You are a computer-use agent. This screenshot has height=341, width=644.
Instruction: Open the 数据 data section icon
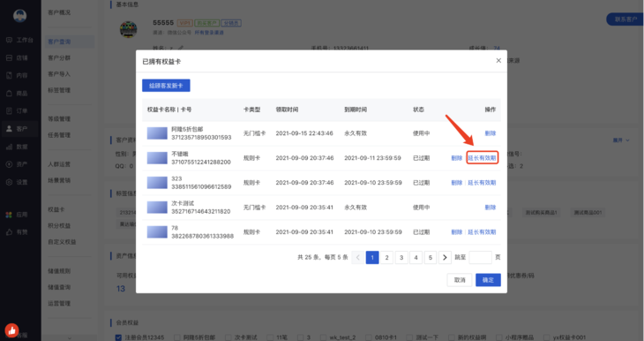[9, 147]
